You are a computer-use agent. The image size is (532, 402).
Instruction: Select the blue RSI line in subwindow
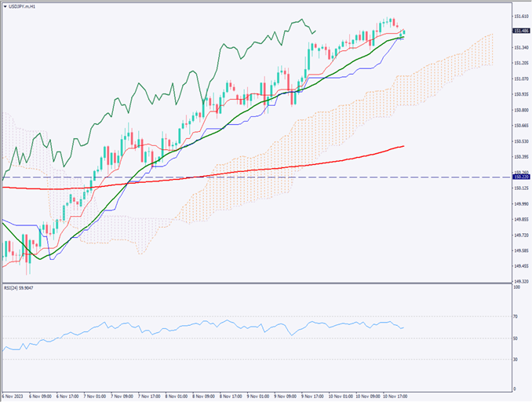tap(235, 326)
